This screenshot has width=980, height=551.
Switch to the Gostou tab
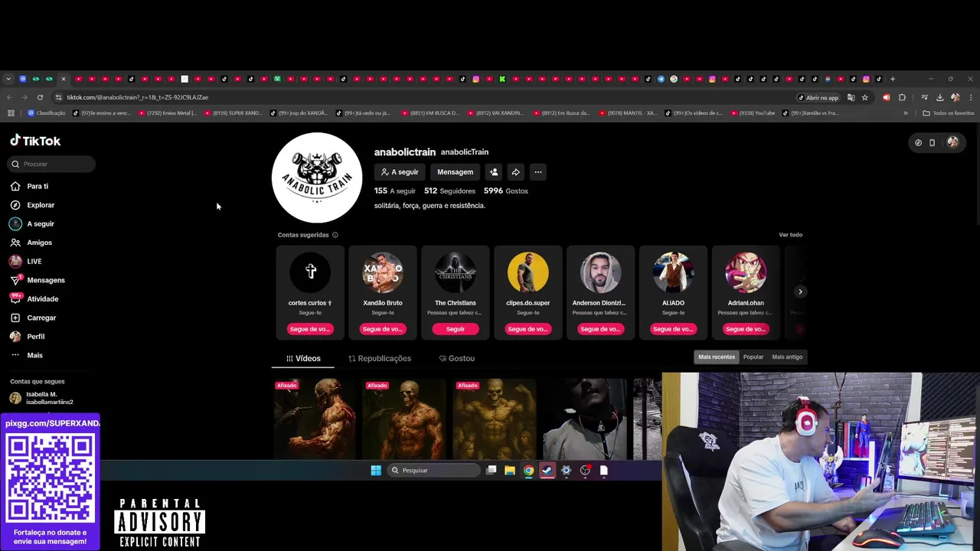[457, 358]
